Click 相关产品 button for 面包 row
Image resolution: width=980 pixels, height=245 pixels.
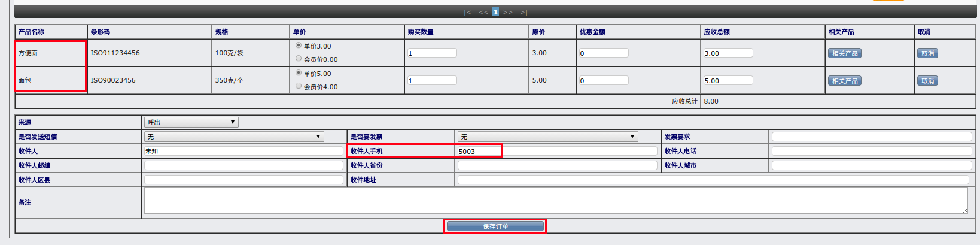(x=845, y=81)
